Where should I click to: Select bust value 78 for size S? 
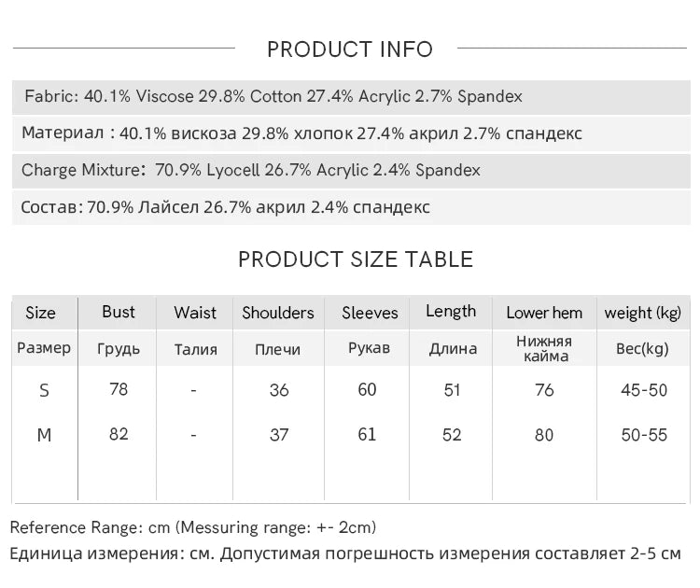click(x=119, y=389)
